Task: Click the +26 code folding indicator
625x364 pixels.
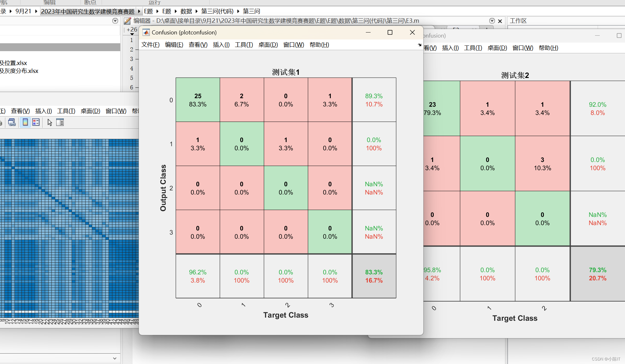Action: pyautogui.click(x=132, y=30)
